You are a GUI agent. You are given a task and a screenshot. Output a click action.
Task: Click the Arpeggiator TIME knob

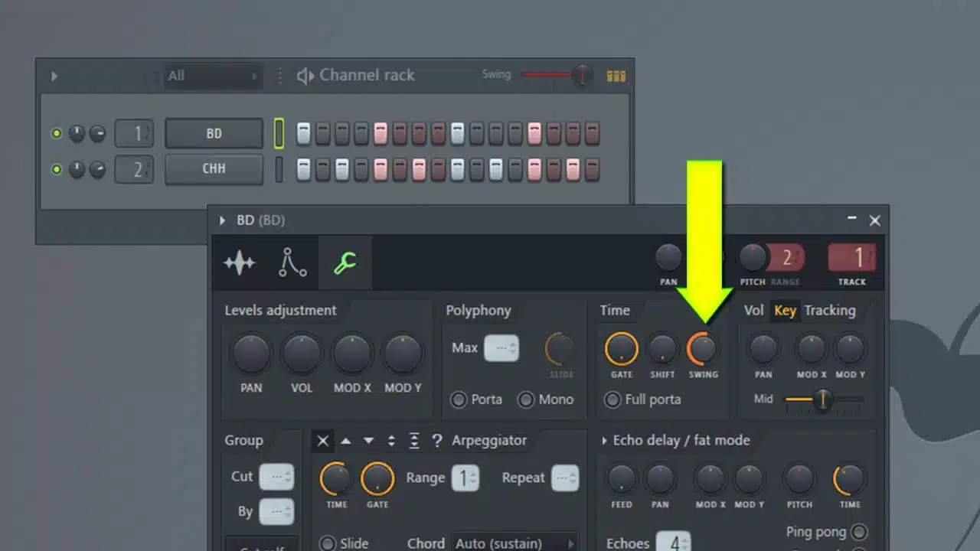336,479
